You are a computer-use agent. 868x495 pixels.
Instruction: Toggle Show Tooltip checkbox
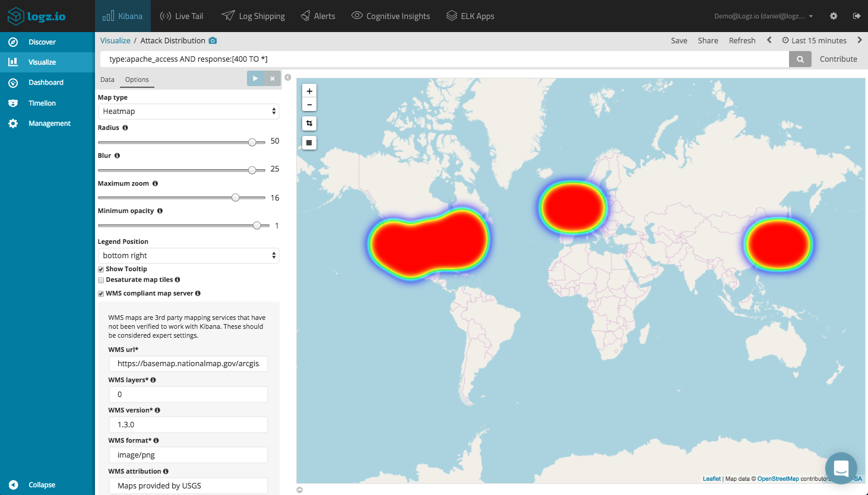[101, 269]
